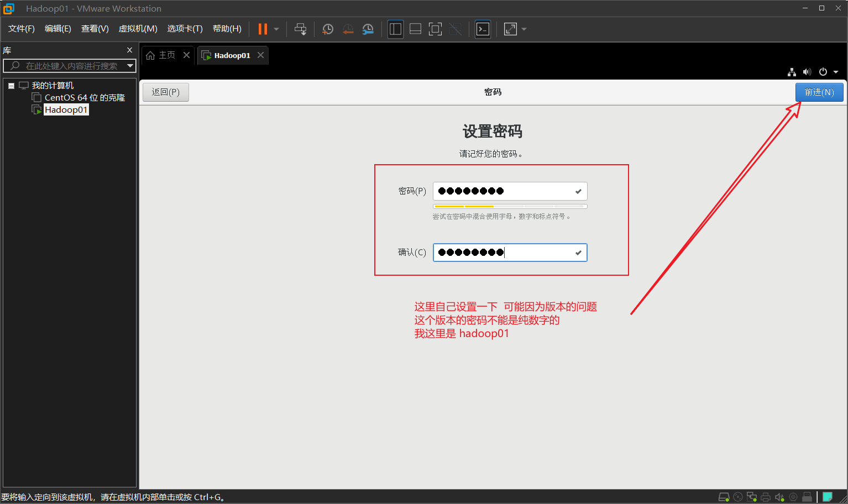
Task: Close the Hadoop01 tab
Action: 260,55
